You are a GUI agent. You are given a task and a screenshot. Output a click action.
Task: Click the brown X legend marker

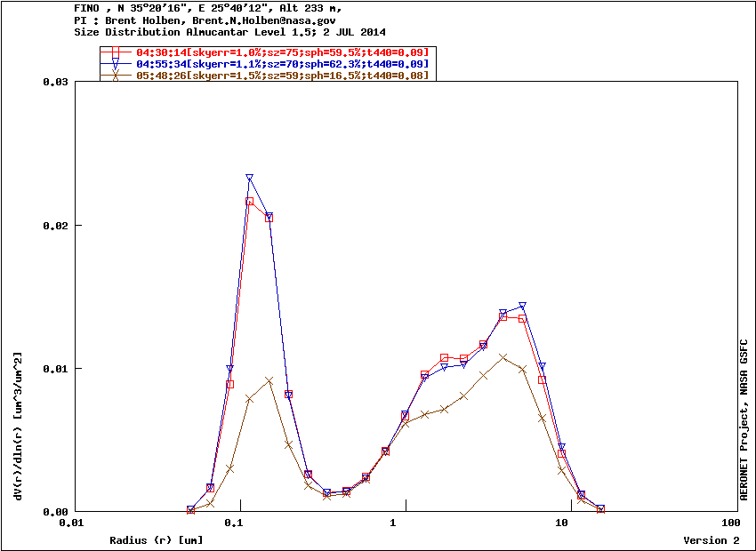click(x=116, y=76)
